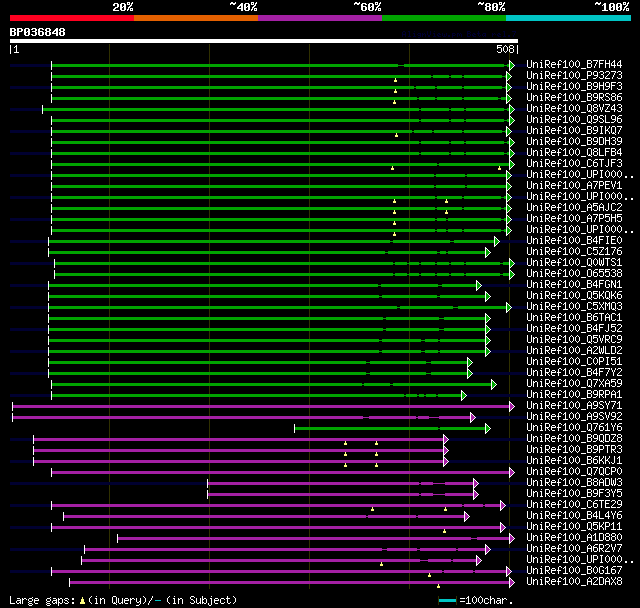Click the red 20% identity legend segment
The width and height of the screenshot is (640, 608).
(x=72, y=18)
